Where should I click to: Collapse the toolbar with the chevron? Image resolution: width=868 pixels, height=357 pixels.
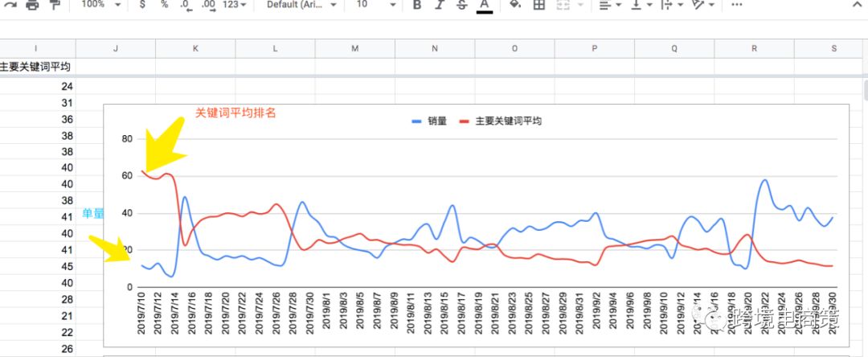[x=858, y=4]
